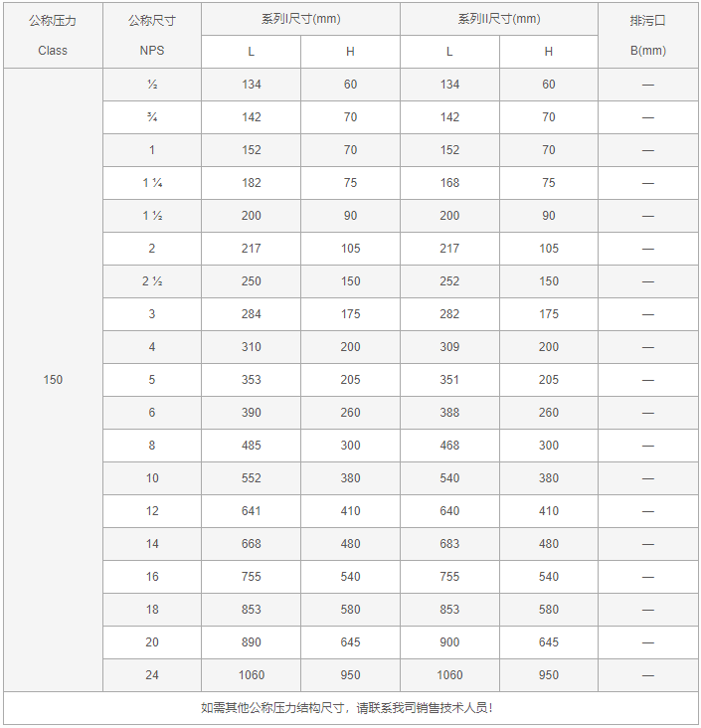Click the cell showing 468
The height and width of the screenshot is (728, 701).
point(450,446)
